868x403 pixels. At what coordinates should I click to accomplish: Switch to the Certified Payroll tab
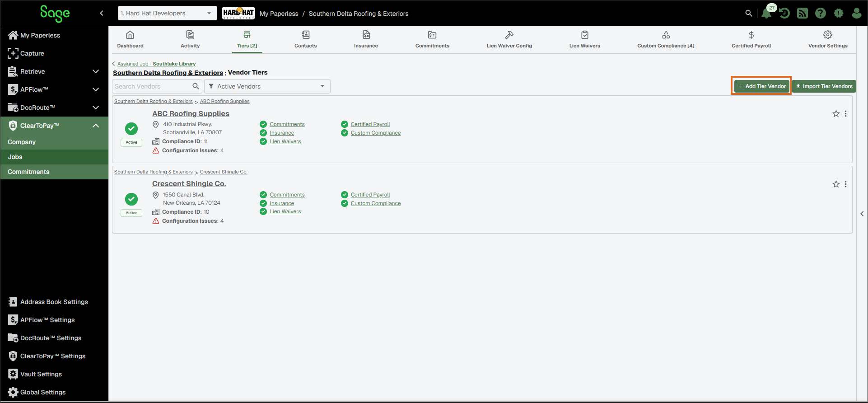pos(751,39)
